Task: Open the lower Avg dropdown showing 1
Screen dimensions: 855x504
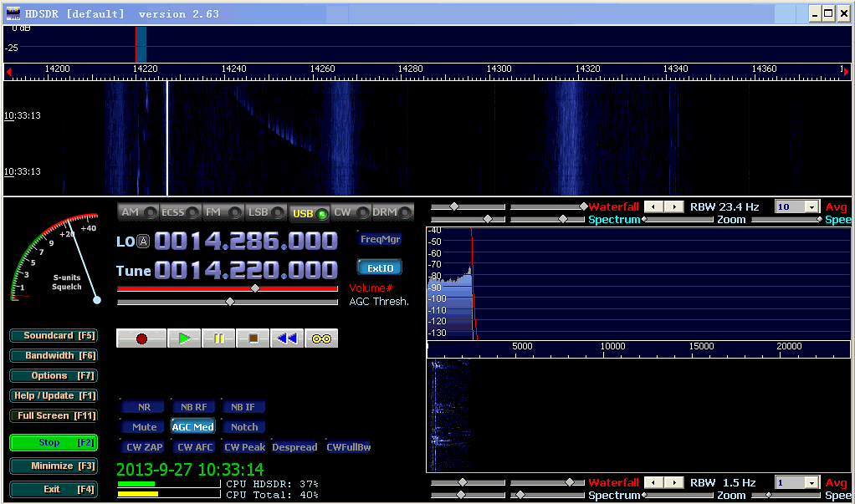Action: (x=811, y=483)
